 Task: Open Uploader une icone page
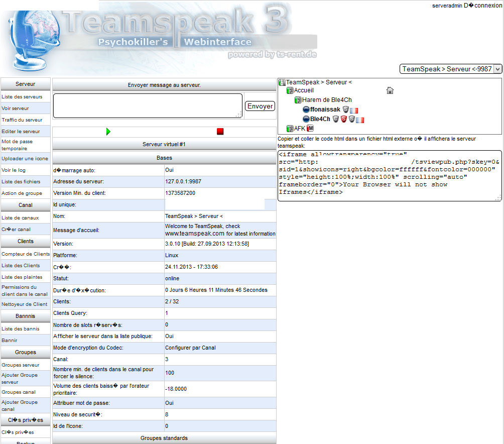coord(25,159)
